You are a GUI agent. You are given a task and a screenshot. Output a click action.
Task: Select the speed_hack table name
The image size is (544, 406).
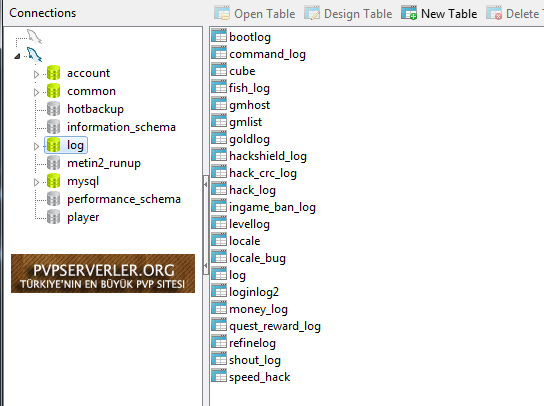(260, 377)
